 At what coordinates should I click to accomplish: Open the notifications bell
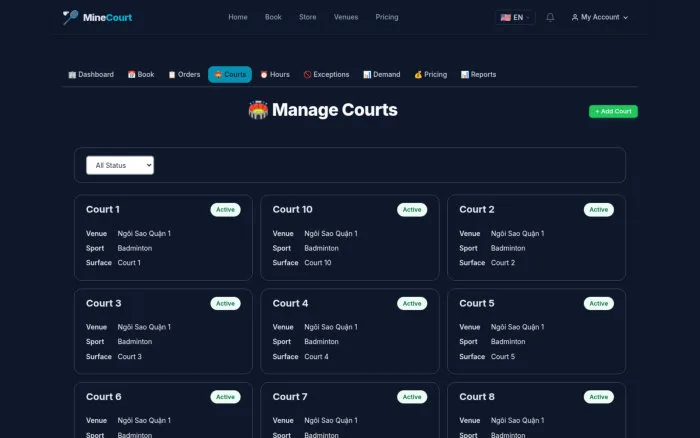[550, 17]
